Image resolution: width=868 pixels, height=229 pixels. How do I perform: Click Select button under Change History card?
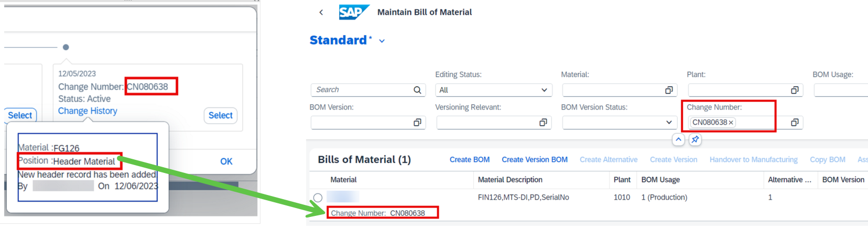[x=220, y=115]
